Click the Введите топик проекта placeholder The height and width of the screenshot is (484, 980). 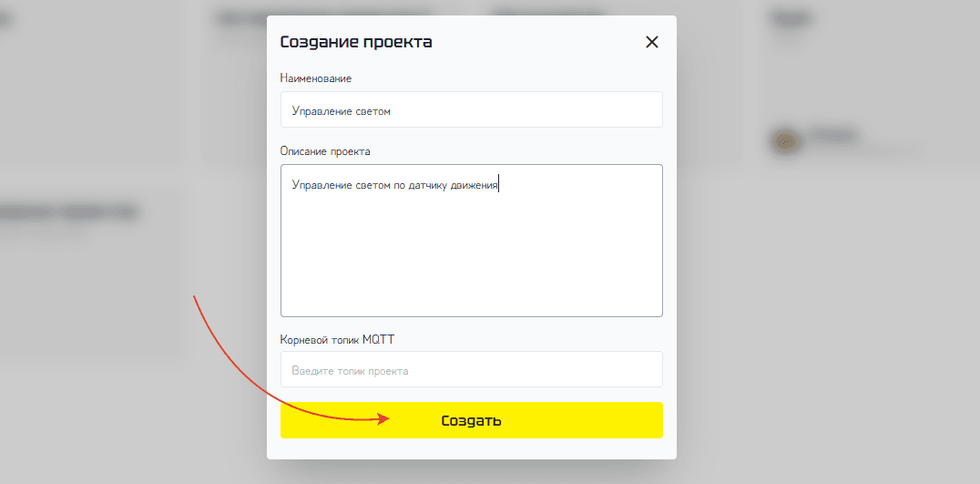350,371
